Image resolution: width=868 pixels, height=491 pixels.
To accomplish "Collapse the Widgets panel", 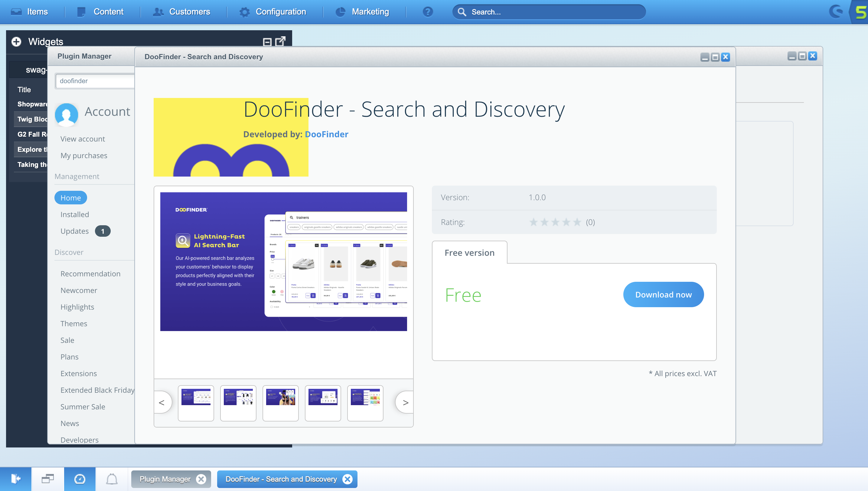I will [x=267, y=42].
